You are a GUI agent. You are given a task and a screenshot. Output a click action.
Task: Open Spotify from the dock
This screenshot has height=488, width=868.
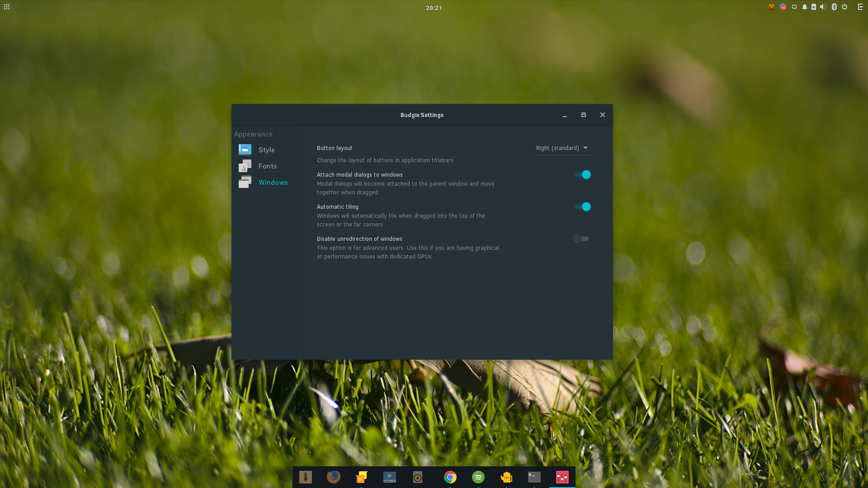coord(478,477)
